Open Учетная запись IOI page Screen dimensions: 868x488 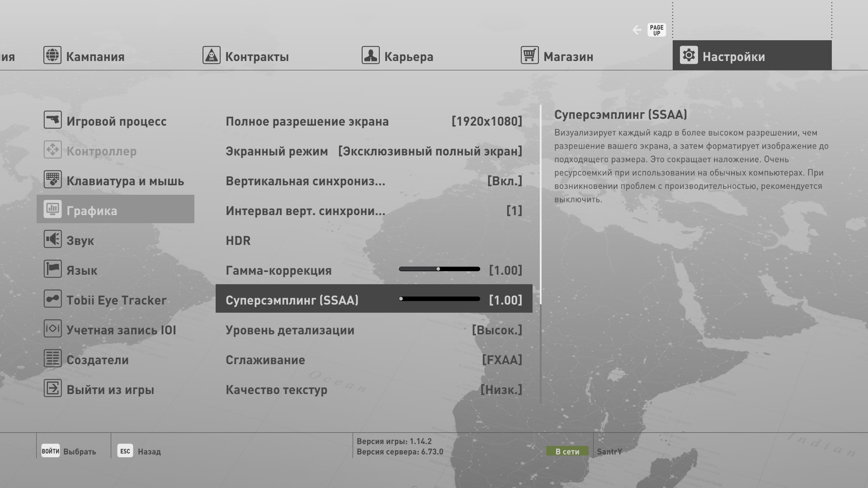[x=115, y=329]
